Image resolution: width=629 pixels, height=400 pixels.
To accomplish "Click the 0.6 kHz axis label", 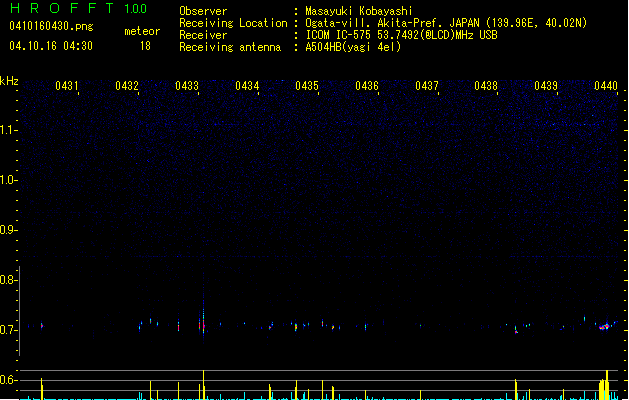I will 8,380.
